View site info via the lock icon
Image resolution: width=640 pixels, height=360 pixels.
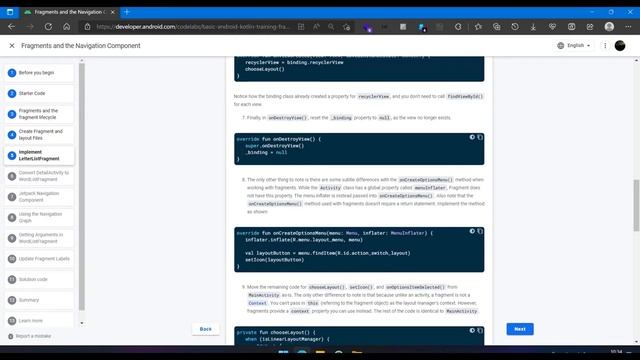(87, 27)
